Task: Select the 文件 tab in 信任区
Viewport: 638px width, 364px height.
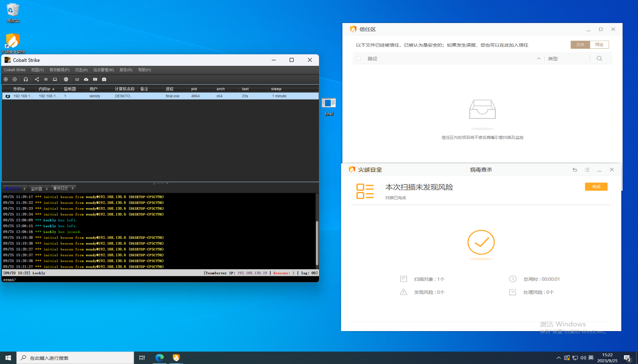Action: (x=580, y=45)
